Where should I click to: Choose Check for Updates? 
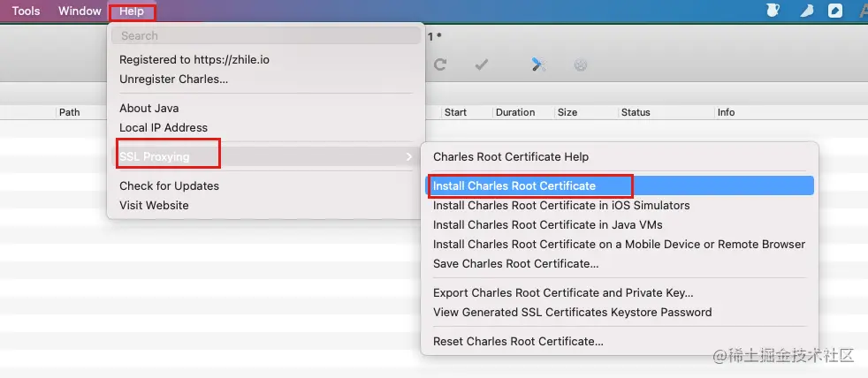pos(266,186)
